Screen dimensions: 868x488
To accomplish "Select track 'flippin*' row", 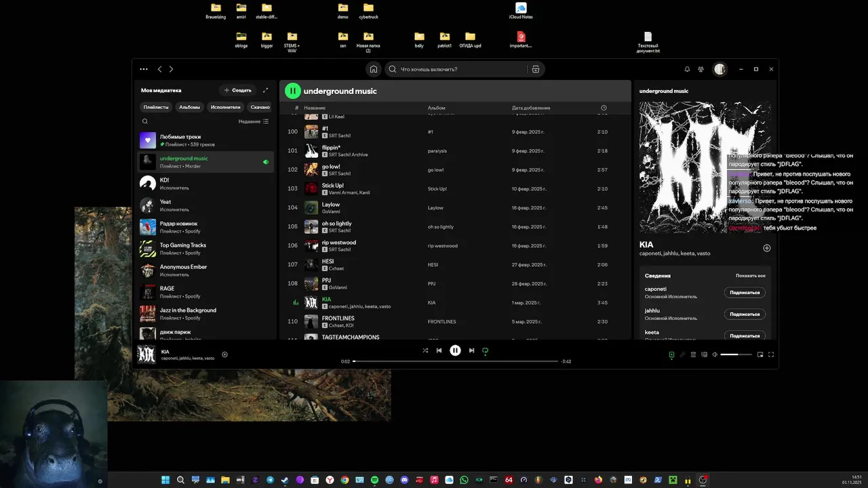I will click(x=455, y=150).
